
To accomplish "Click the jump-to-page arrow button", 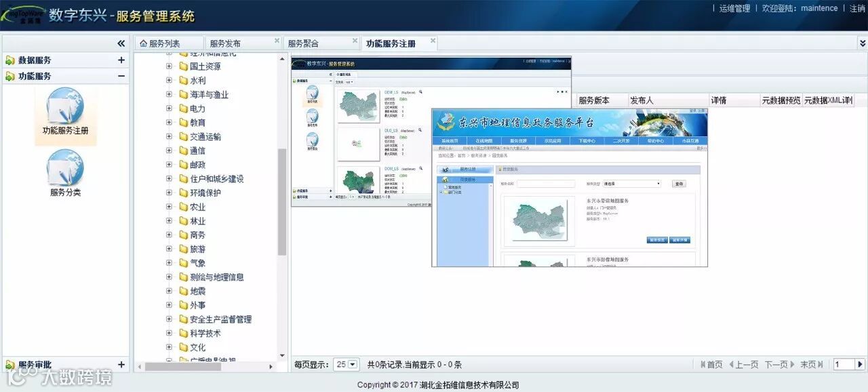I will (861, 365).
